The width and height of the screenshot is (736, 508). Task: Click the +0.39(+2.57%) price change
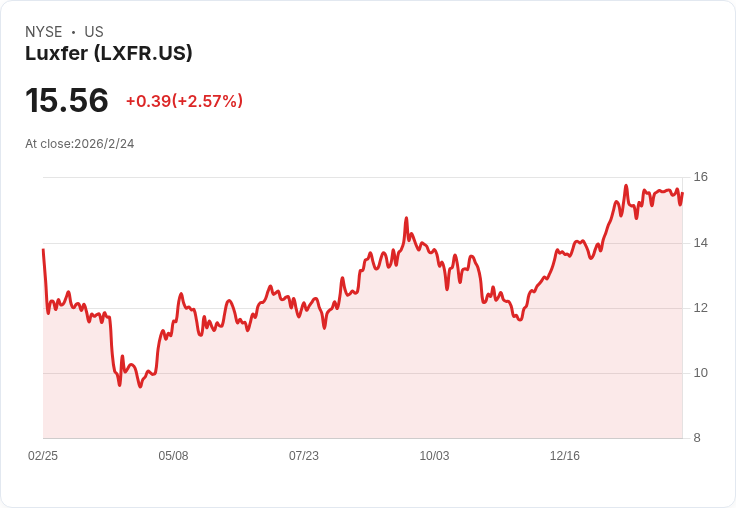[x=184, y=101]
